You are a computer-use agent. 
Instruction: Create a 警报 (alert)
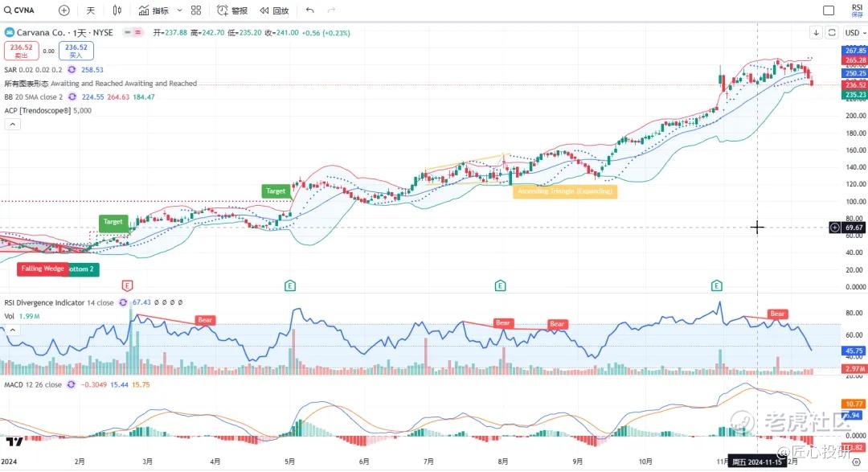coord(232,10)
